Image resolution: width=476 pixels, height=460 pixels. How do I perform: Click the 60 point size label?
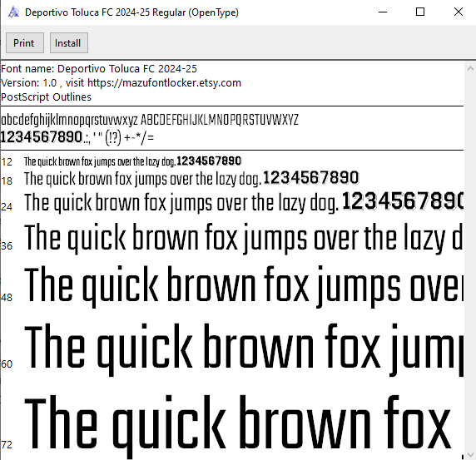point(7,364)
